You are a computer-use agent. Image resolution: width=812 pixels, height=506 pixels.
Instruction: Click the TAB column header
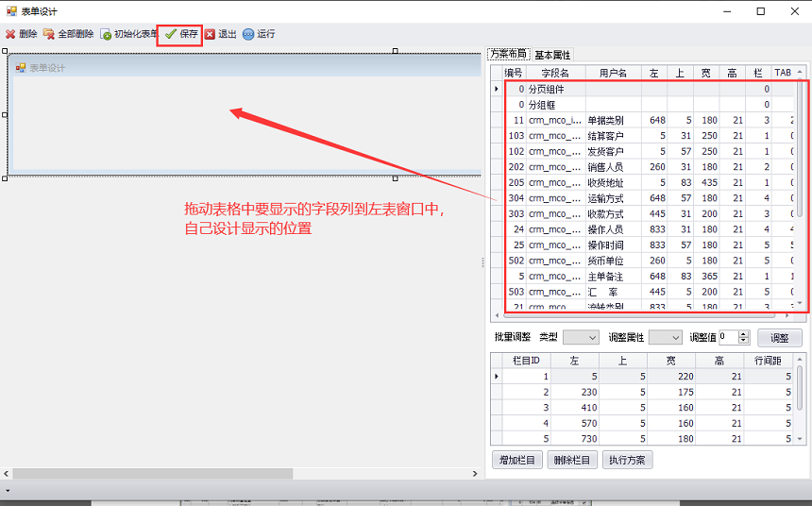(783, 73)
